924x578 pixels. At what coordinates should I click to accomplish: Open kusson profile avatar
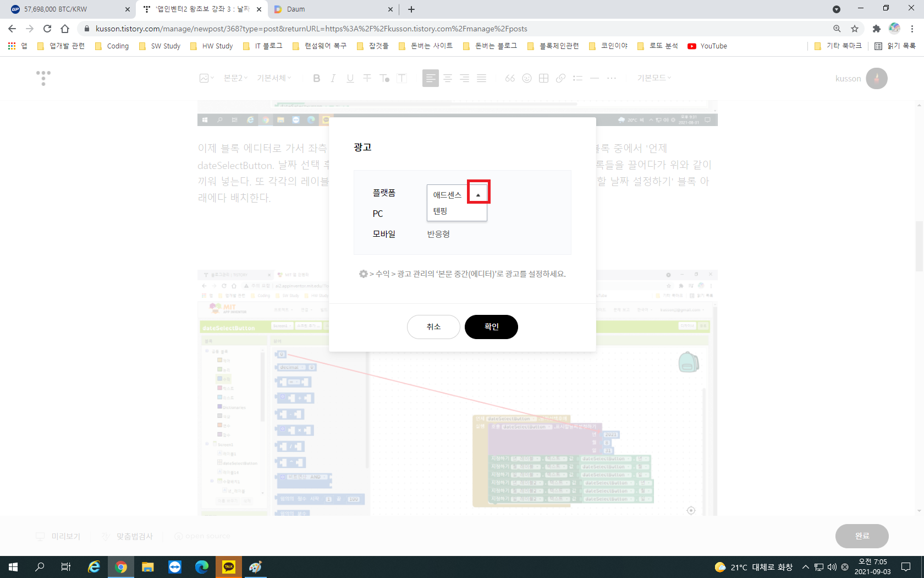pyautogui.click(x=877, y=78)
